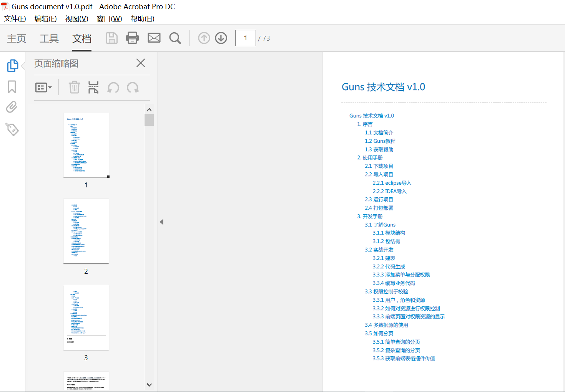This screenshot has width=565, height=392.
Task: Print the document using printer icon
Action: 132,38
